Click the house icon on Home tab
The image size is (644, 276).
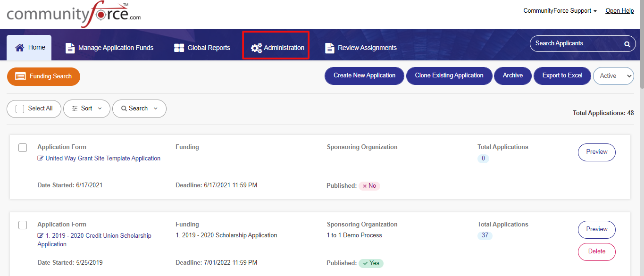19,48
